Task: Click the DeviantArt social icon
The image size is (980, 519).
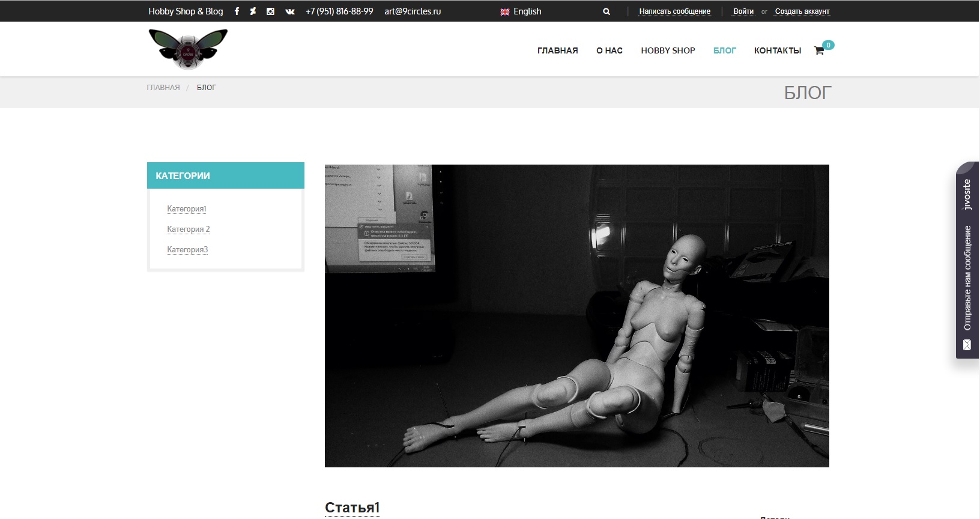Action: [253, 11]
